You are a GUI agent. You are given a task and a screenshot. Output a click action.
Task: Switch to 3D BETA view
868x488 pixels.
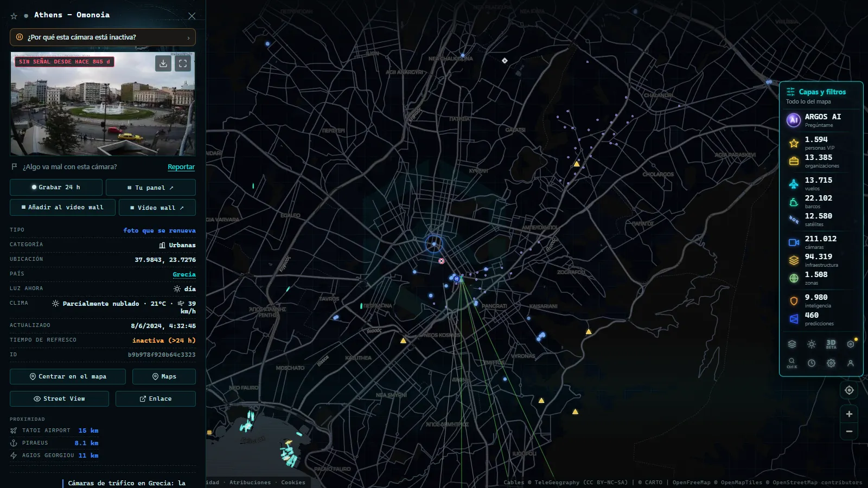831,344
